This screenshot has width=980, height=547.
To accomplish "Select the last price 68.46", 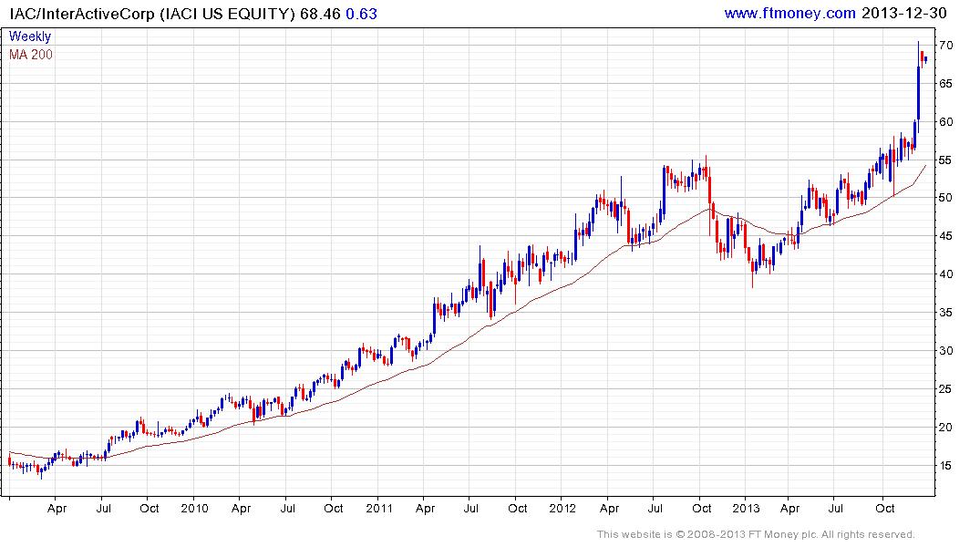I will [320, 14].
